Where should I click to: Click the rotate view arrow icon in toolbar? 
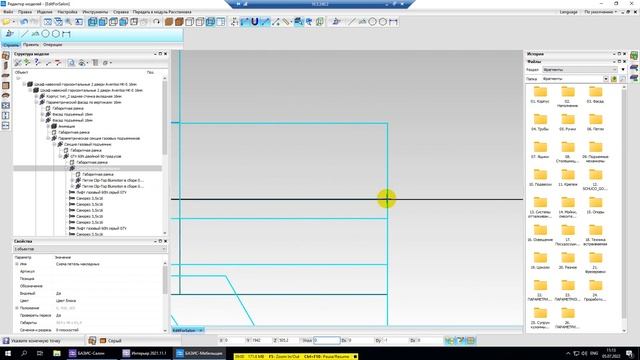(156, 22)
